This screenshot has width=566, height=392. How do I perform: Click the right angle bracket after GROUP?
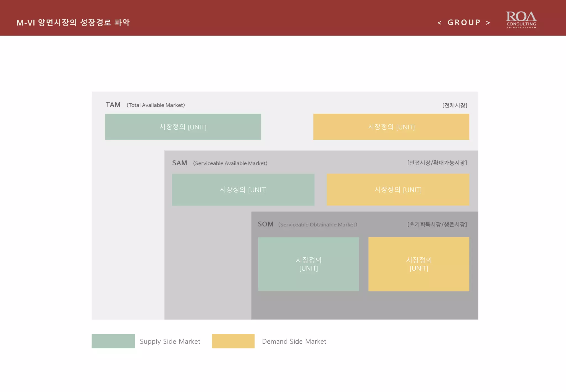[488, 23]
